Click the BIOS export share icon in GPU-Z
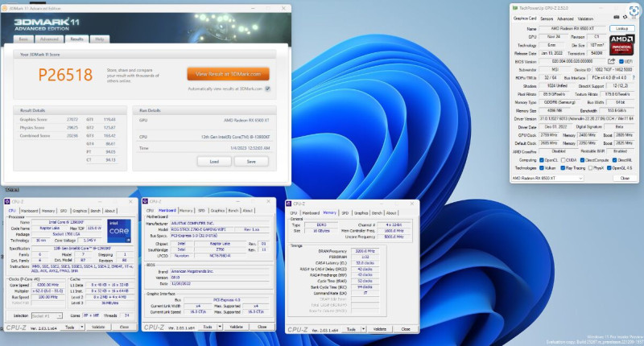This screenshot has height=346, width=644. pyautogui.click(x=611, y=61)
